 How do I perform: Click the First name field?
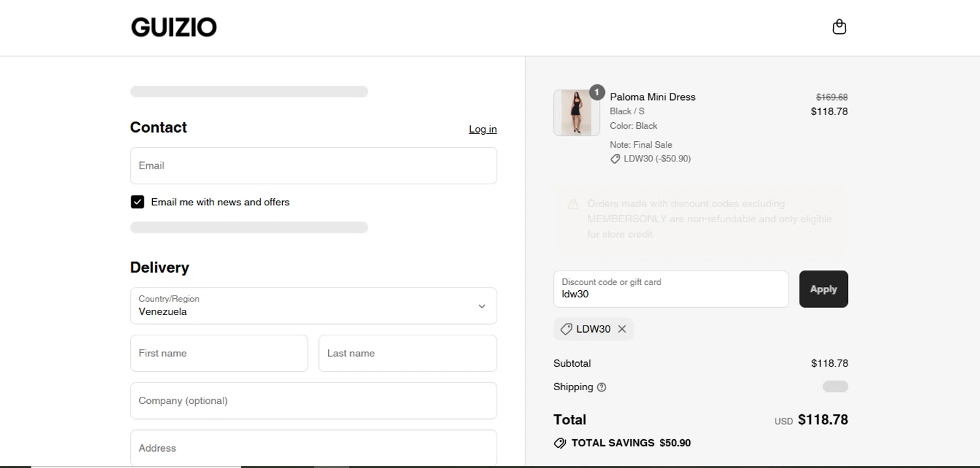point(219,353)
